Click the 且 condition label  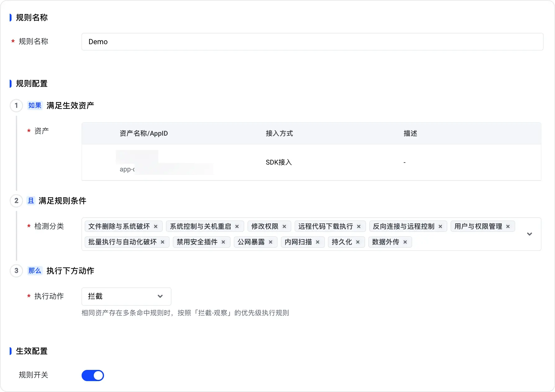pos(31,201)
